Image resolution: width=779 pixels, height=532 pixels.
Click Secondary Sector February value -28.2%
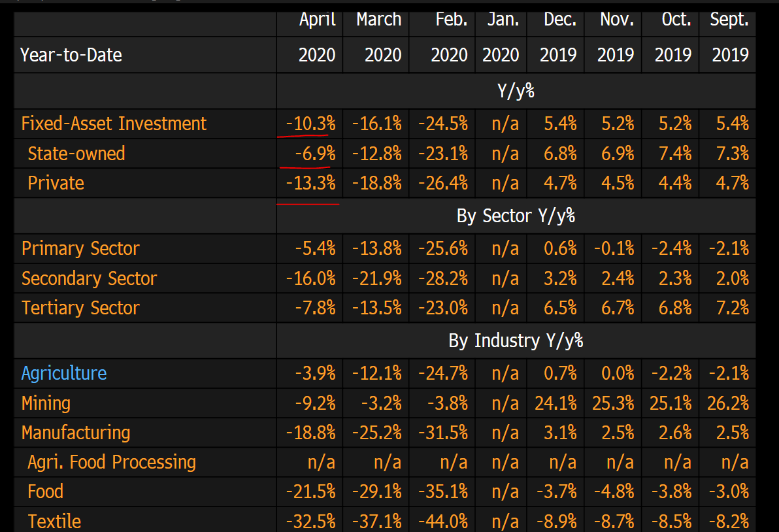pyautogui.click(x=443, y=278)
